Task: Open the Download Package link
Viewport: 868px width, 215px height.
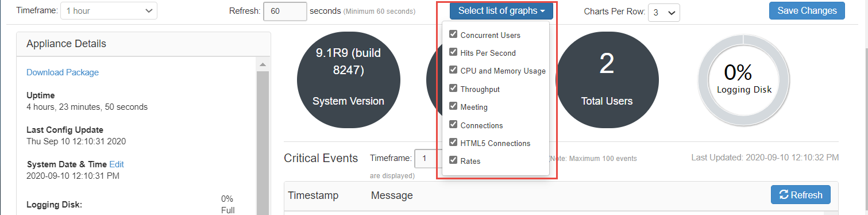Action: [63, 72]
